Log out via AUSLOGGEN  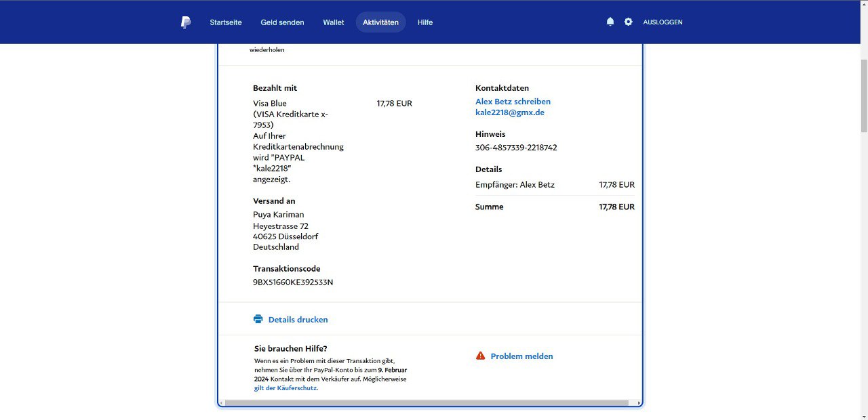[x=663, y=22]
